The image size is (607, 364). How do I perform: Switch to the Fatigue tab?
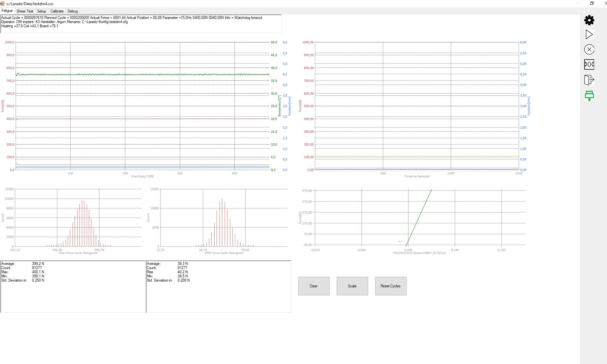(7, 11)
